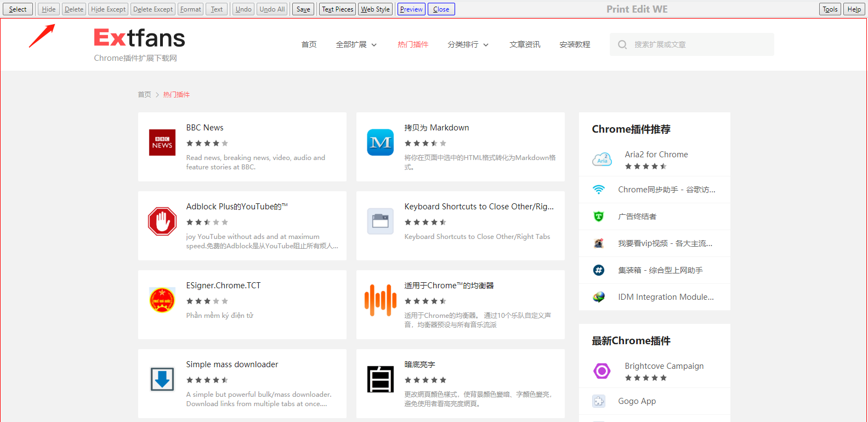Open the 安装教程 navigation item
868x422 pixels.
click(575, 44)
